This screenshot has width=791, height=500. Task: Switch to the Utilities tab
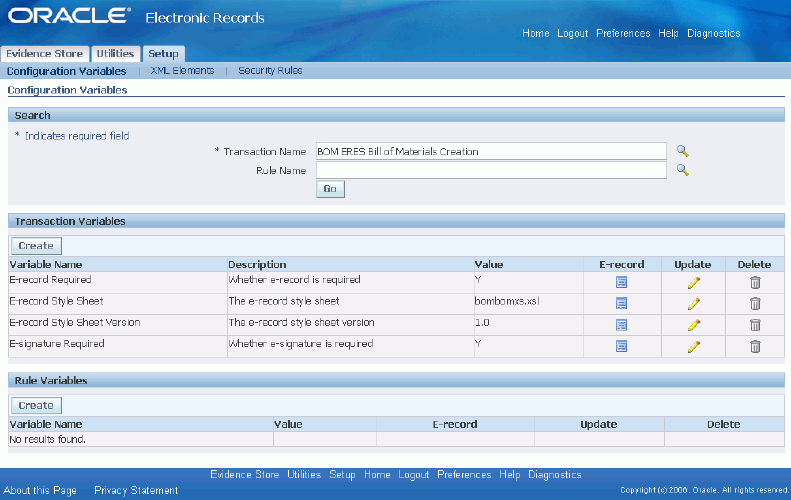click(x=116, y=53)
